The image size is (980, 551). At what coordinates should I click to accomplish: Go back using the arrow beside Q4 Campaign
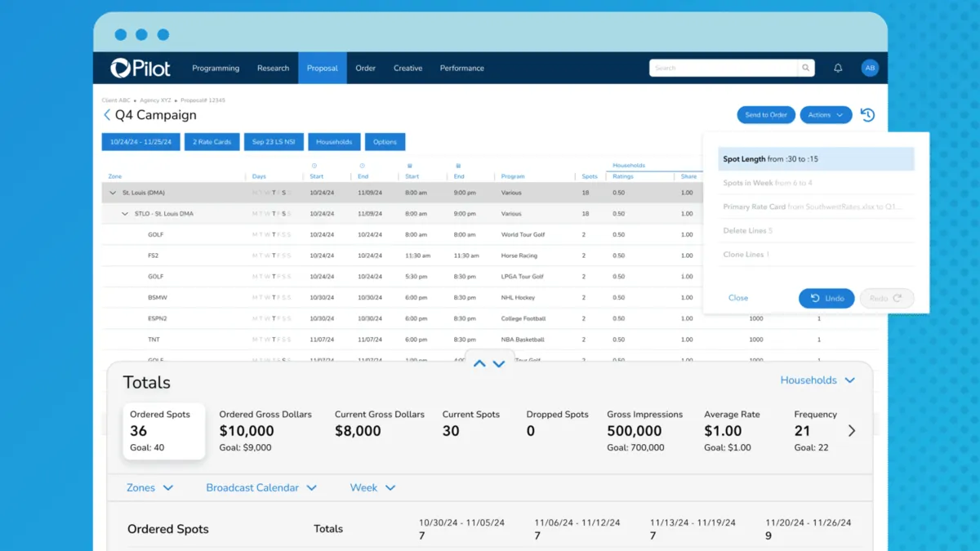coord(105,115)
